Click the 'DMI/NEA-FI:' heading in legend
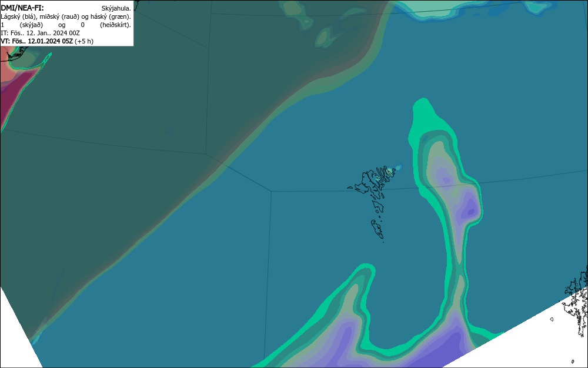This screenshot has height=368, width=588. [22, 8]
